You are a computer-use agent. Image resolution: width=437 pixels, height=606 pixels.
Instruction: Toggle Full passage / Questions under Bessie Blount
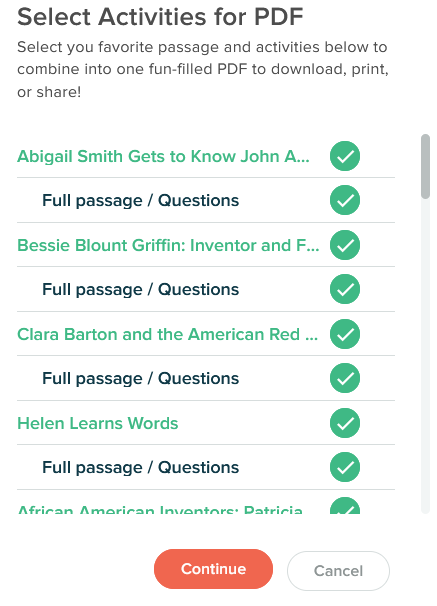coord(345,289)
